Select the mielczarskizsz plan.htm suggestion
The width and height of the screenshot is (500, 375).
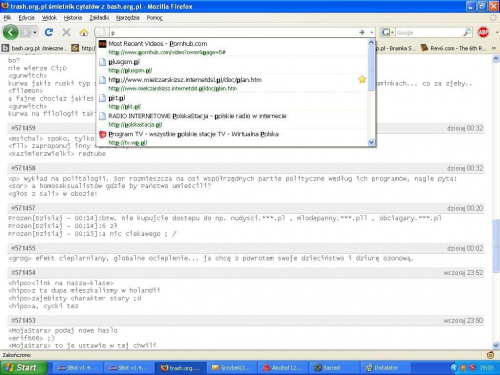pos(233,83)
